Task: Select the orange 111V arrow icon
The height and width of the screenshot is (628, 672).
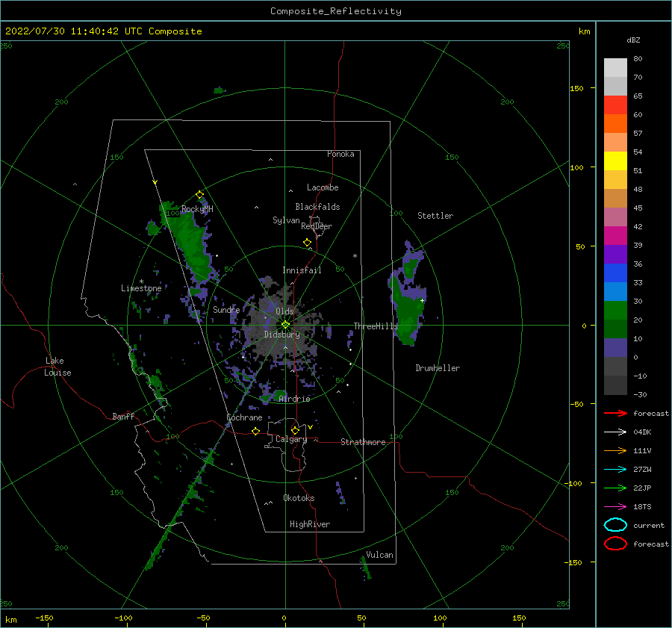Action: coord(615,450)
